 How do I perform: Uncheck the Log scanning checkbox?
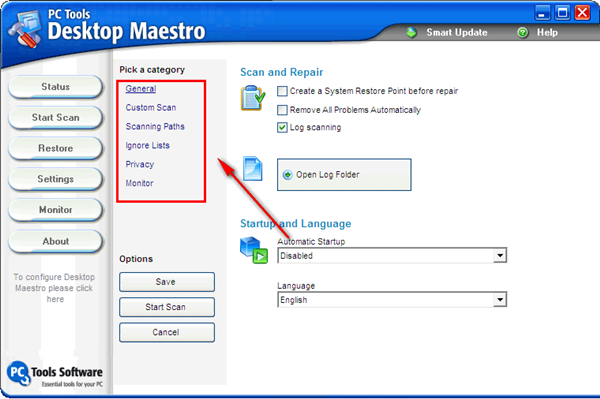pyautogui.click(x=282, y=127)
